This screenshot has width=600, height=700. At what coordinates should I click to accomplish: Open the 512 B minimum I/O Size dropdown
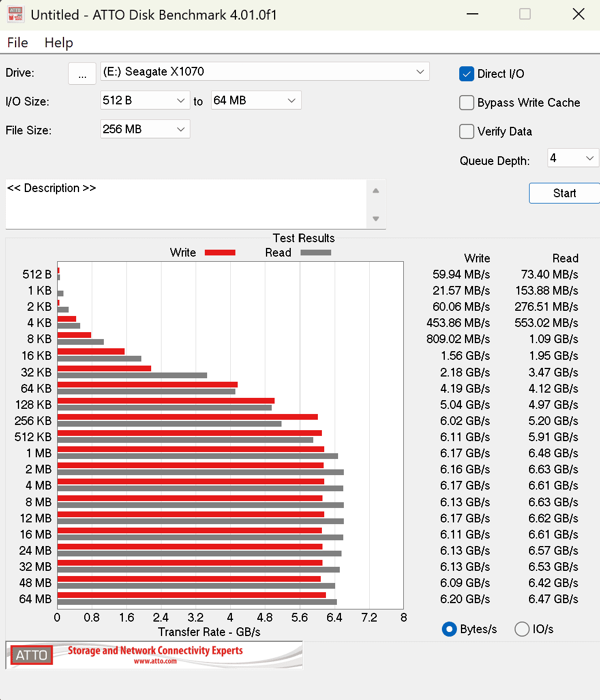point(145,100)
